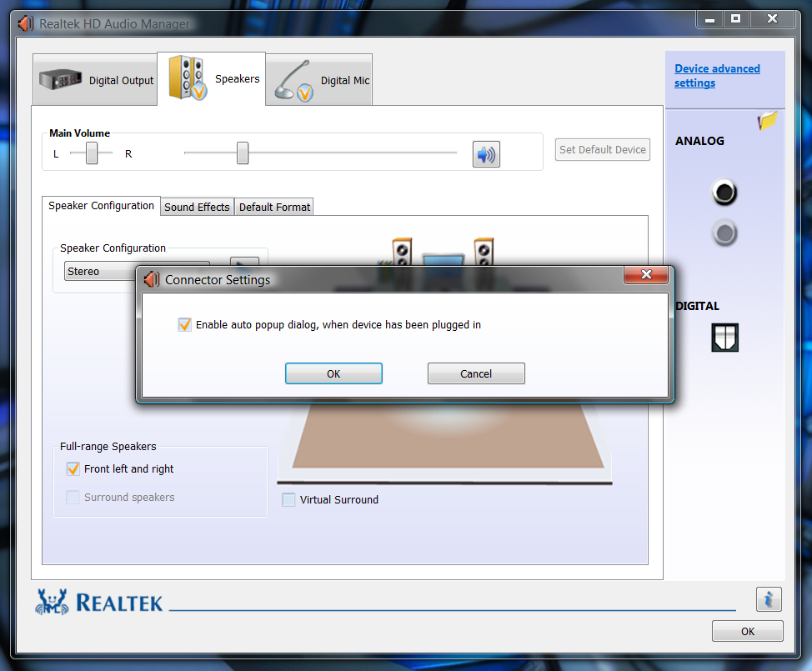Image resolution: width=812 pixels, height=671 pixels.
Task: Open Device advanced settings link
Action: [x=717, y=76]
